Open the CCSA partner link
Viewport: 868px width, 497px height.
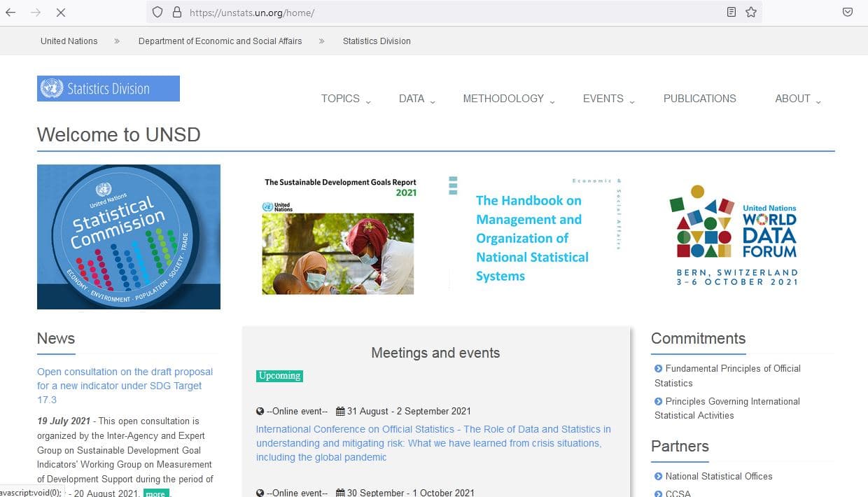pos(678,493)
